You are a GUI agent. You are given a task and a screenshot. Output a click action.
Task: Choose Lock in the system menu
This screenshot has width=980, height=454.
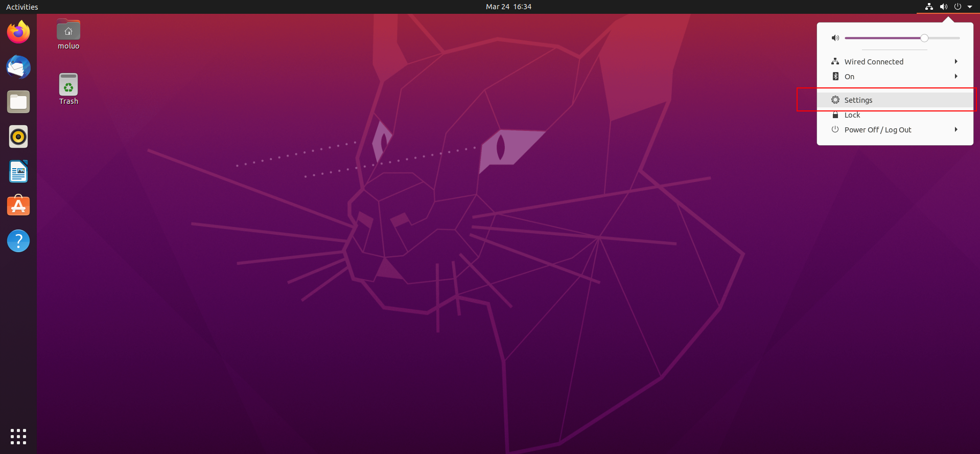pos(895,115)
